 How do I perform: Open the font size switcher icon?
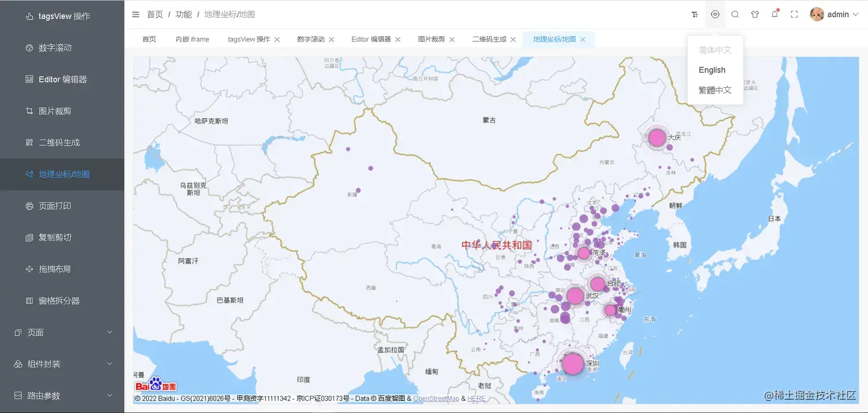695,14
